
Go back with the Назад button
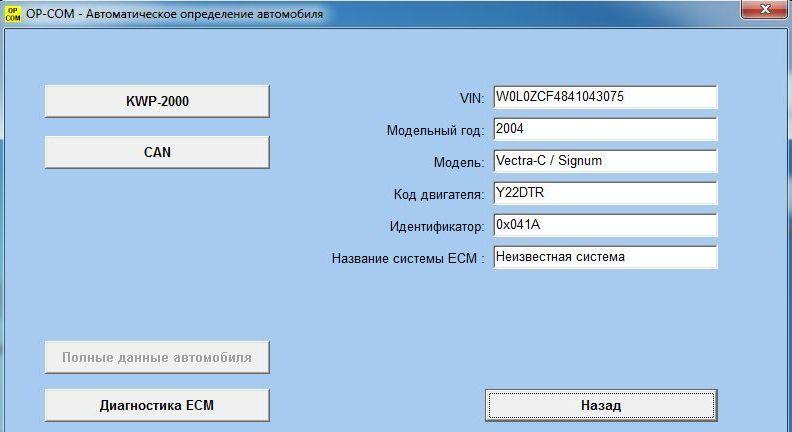point(601,405)
